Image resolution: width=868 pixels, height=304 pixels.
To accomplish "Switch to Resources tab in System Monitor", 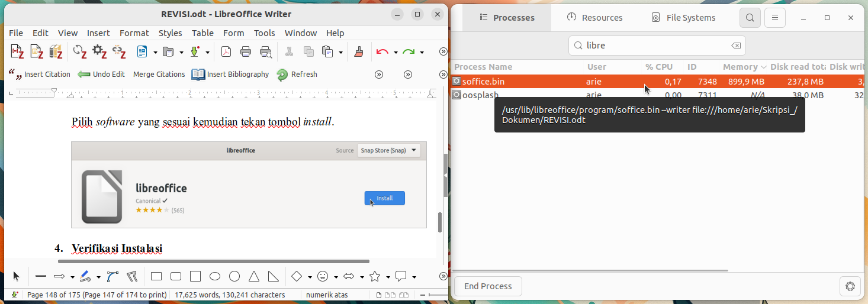I will (x=594, y=18).
